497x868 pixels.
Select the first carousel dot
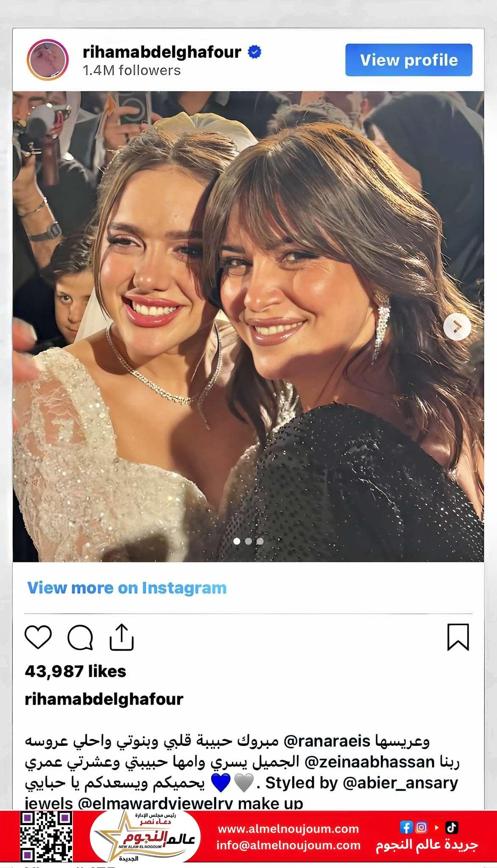click(x=237, y=541)
